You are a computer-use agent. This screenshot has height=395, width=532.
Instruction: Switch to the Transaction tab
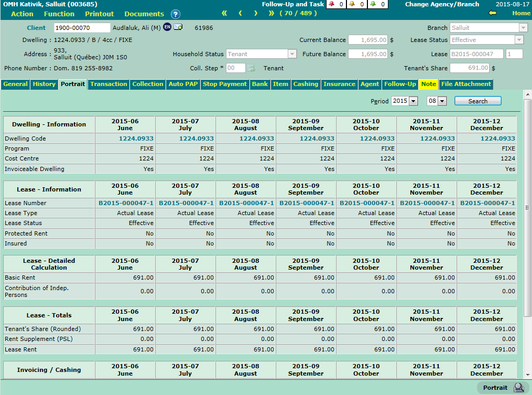click(108, 84)
